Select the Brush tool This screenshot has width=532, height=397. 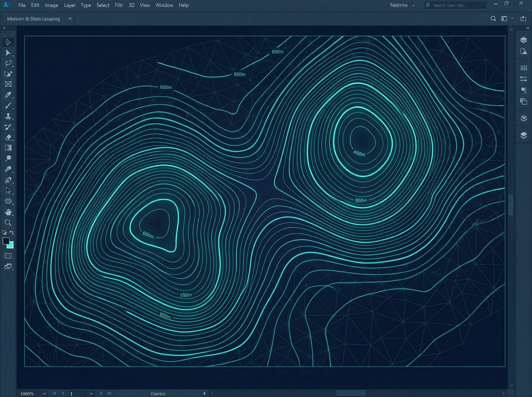coord(8,106)
